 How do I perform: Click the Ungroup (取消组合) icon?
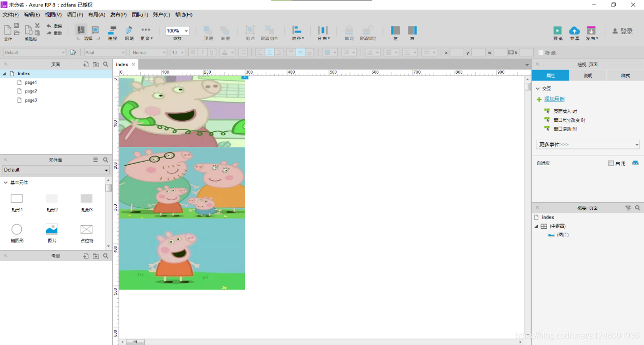pyautogui.click(x=269, y=30)
